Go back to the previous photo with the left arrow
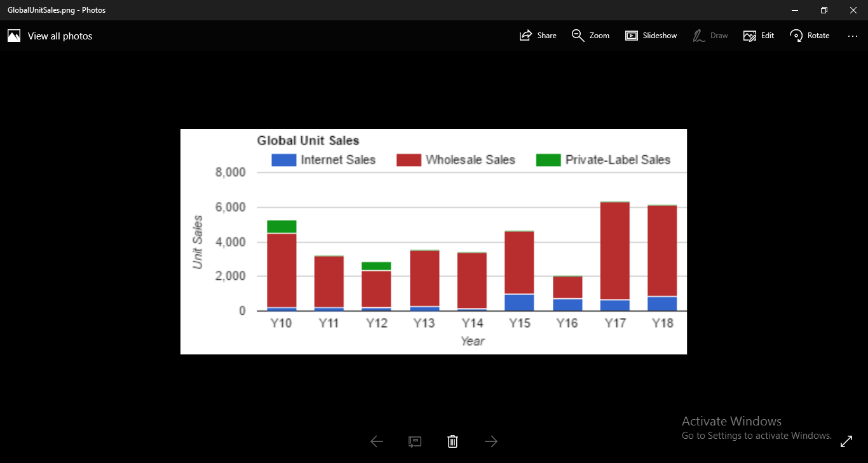This screenshot has width=868, height=463. click(x=376, y=441)
